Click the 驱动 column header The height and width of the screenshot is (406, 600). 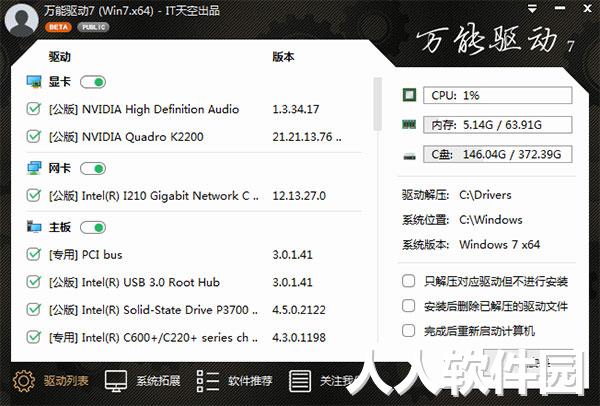point(60,57)
